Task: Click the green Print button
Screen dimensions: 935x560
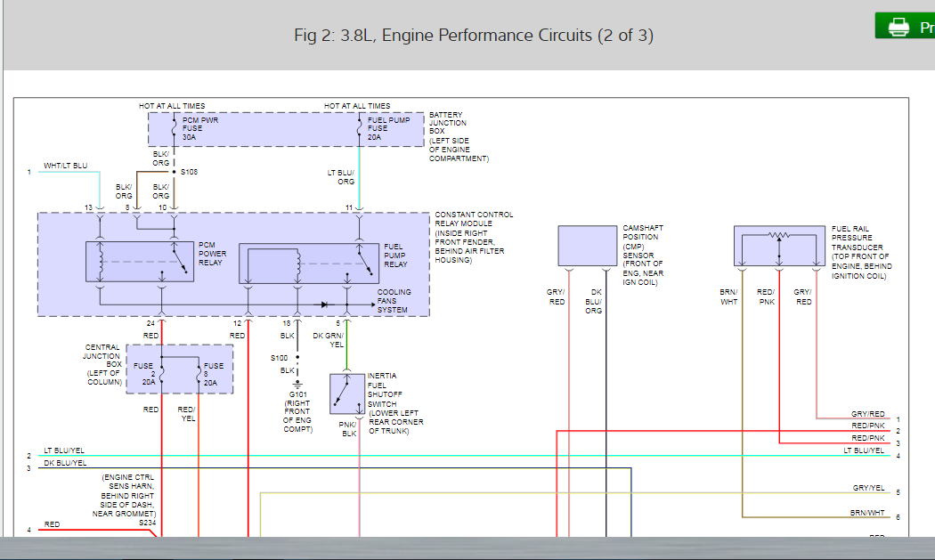Action: pyautogui.click(x=906, y=27)
